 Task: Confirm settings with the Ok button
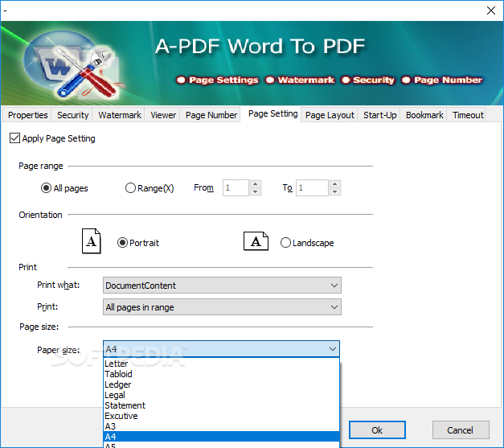click(377, 430)
